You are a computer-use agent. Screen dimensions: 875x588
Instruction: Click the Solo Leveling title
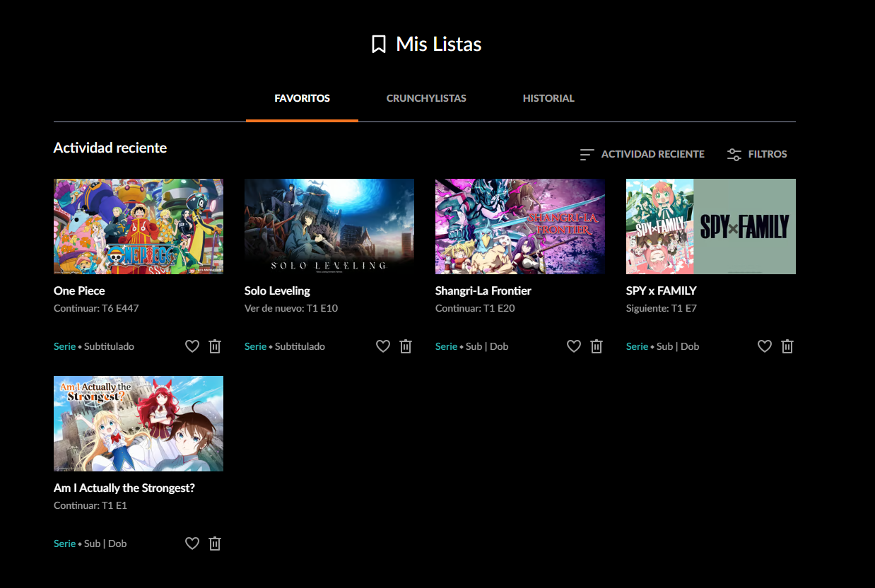click(277, 290)
